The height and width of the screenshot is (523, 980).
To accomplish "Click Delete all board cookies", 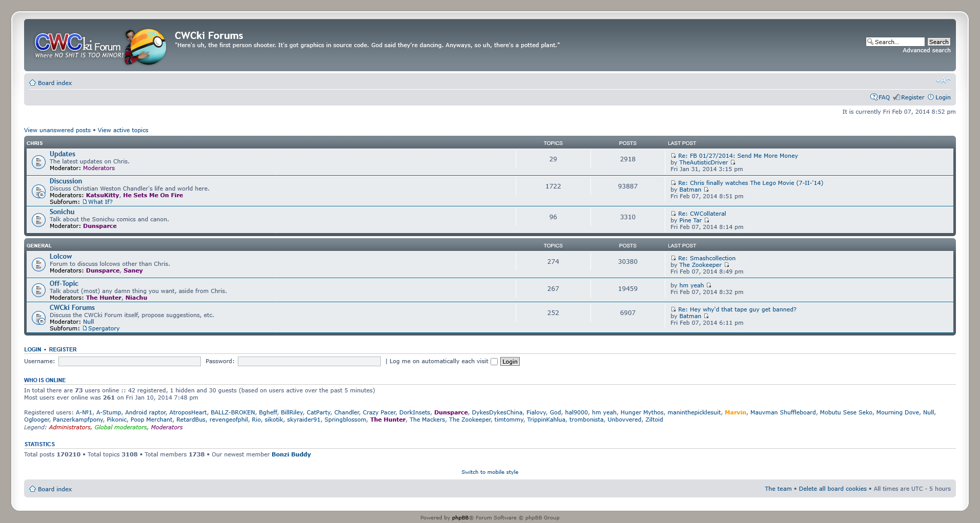I will click(833, 489).
